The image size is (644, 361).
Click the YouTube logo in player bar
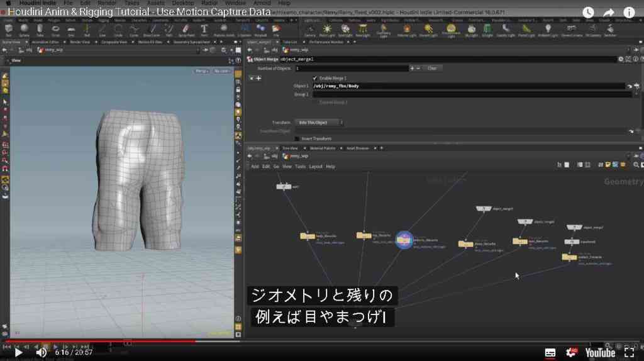(x=599, y=352)
